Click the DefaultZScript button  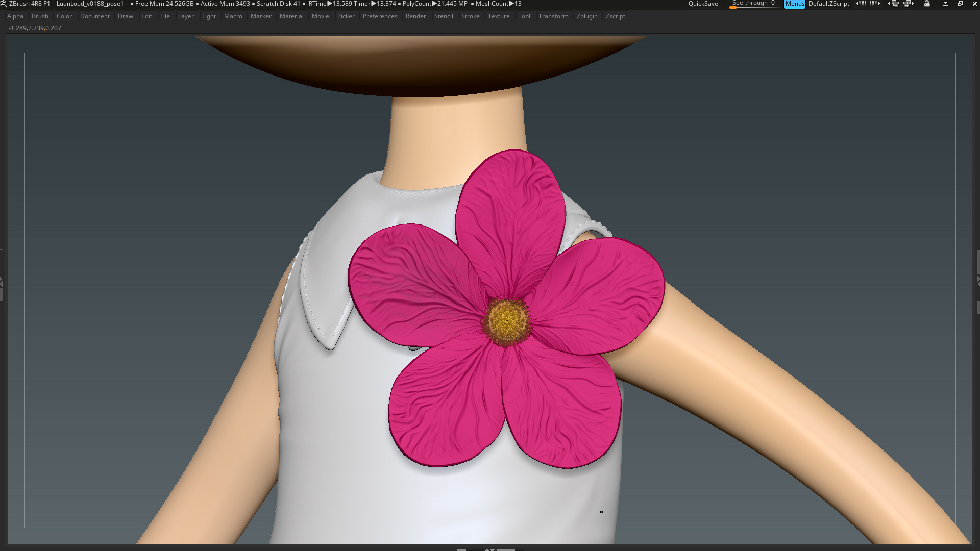pos(829,4)
